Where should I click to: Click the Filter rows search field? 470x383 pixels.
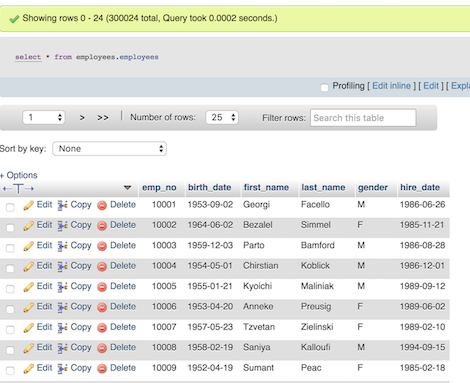pyautogui.click(x=363, y=118)
